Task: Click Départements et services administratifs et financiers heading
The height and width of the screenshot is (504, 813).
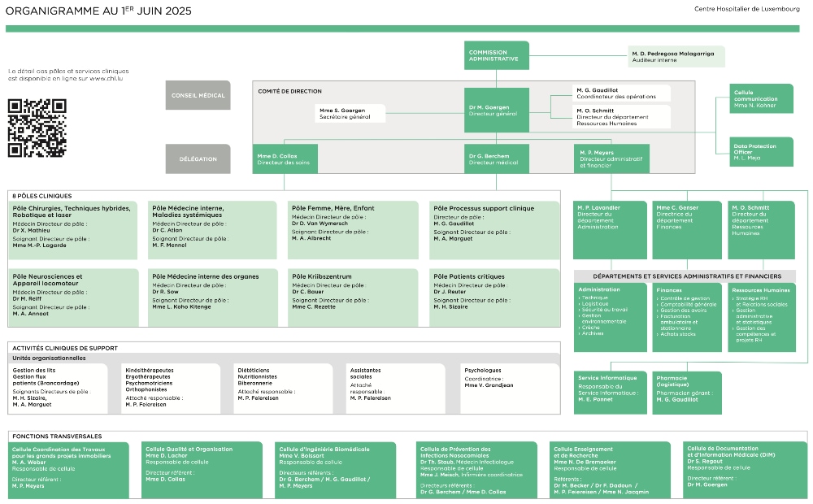Action: tap(687, 276)
